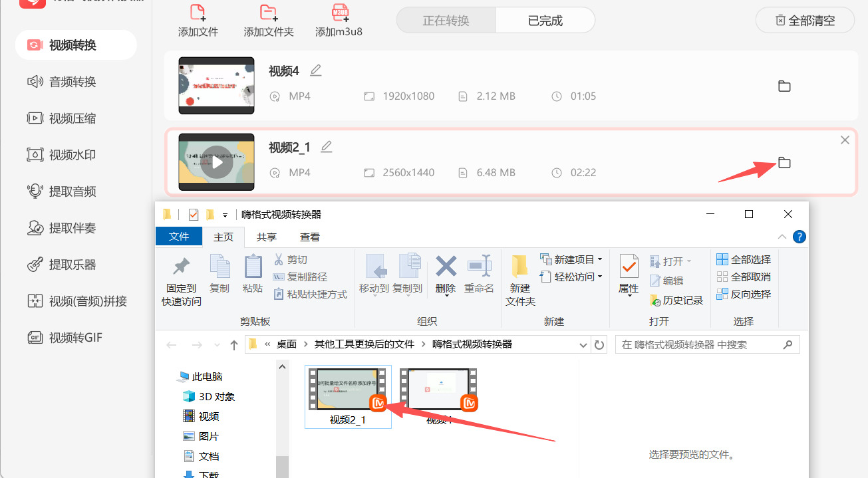Click 全部选择 in the ribbon
The width and height of the screenshot is (868, 478).
pos(744,259)
